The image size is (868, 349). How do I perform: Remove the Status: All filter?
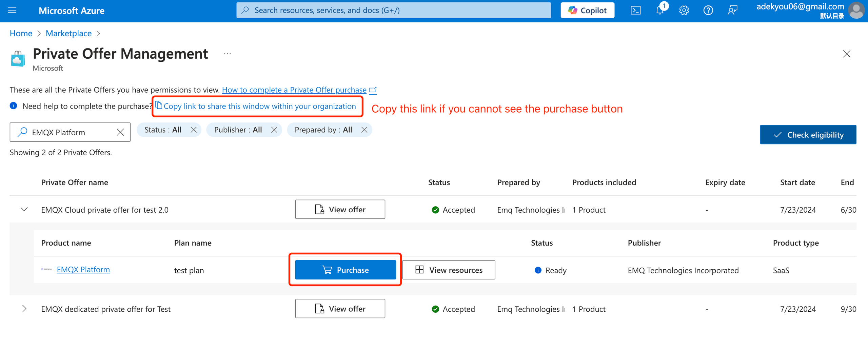pos(194,130)
